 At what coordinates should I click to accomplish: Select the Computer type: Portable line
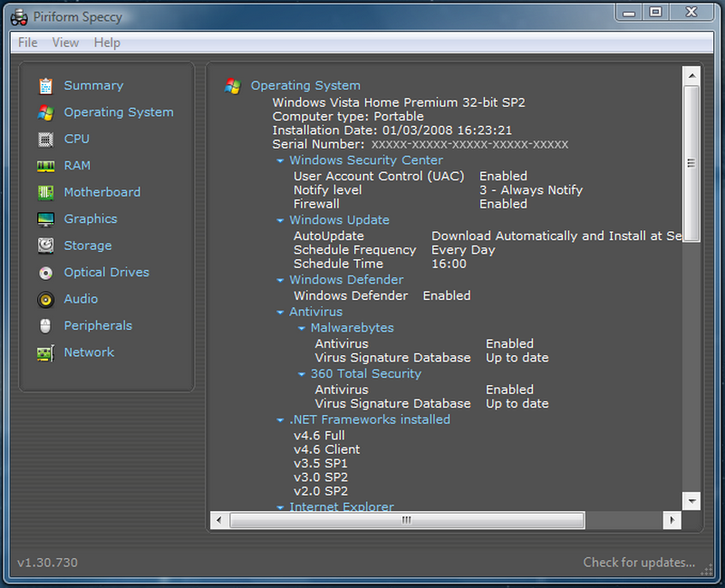coord(348,117)
